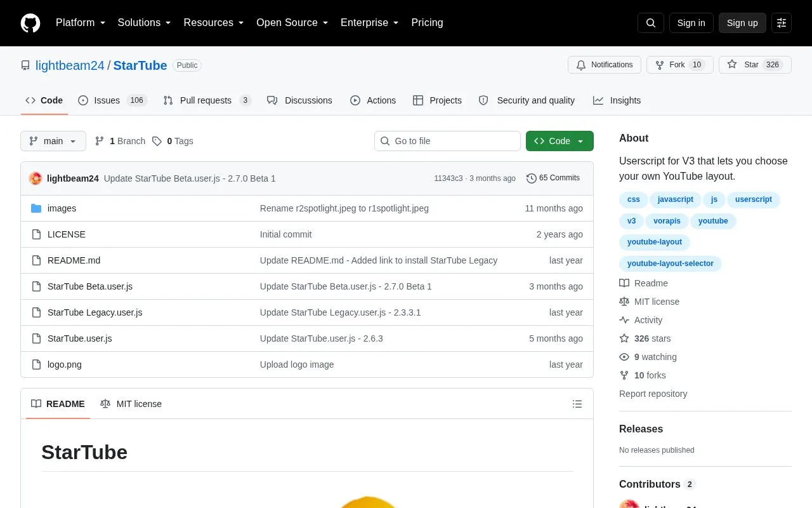Expand the Platform menu
The image size is (812, 508).
[x=81, y=23]
